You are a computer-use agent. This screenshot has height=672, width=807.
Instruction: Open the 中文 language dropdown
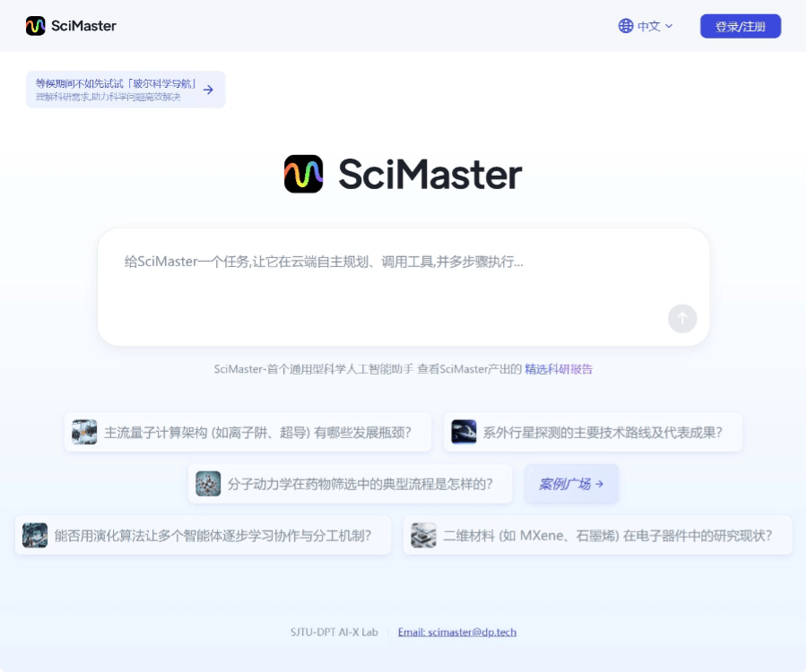pos(647,26)
